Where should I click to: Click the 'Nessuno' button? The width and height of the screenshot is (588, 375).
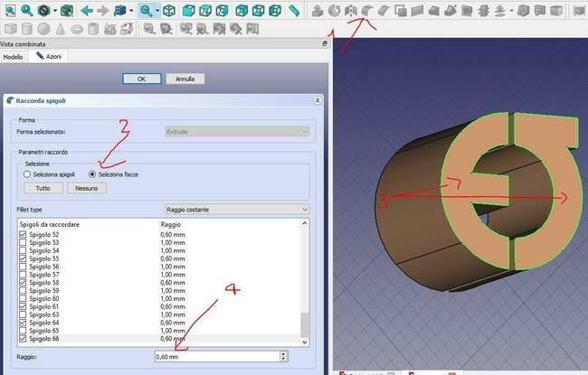coord(87,188)
